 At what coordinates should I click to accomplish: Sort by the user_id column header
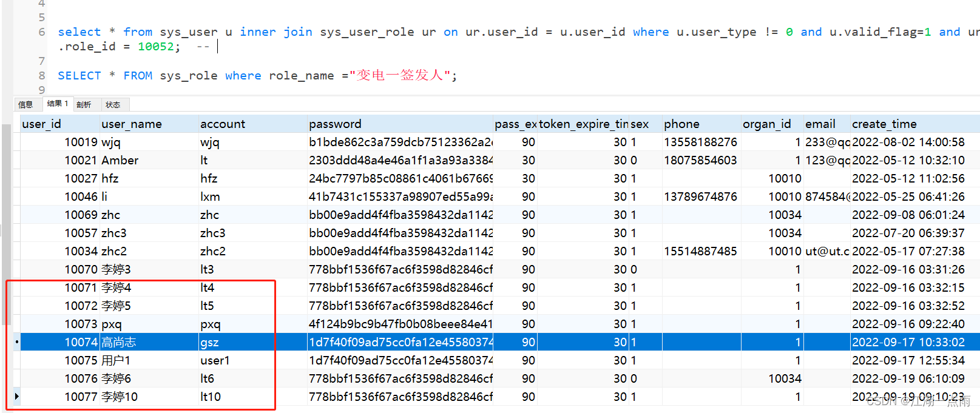point(59,124)
